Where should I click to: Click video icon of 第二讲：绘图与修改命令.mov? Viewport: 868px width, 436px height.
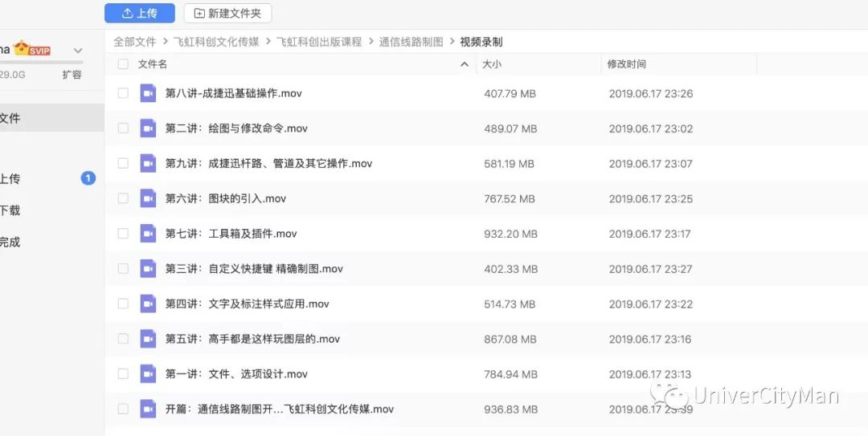(148, 128)
